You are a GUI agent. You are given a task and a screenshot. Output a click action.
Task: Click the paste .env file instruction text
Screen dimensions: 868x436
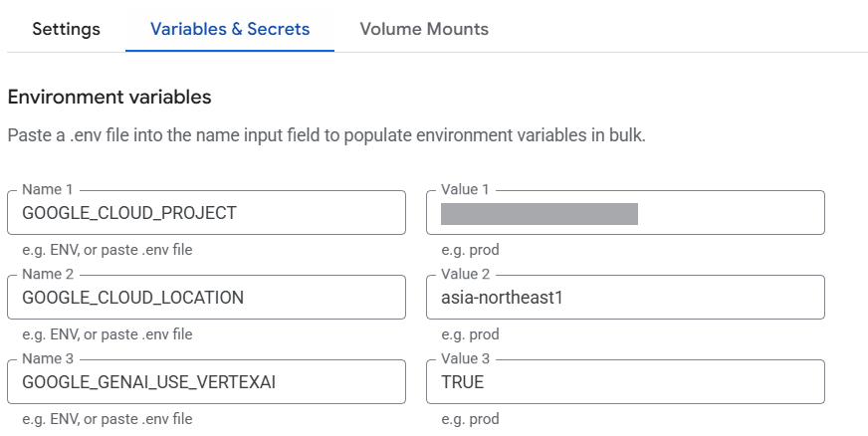(x=326, y=134)
